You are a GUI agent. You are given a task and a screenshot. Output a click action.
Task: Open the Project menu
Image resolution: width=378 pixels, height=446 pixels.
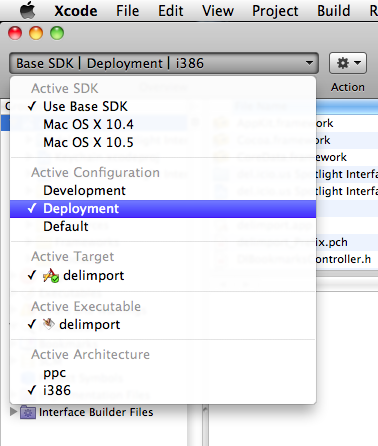coord(275,11)
